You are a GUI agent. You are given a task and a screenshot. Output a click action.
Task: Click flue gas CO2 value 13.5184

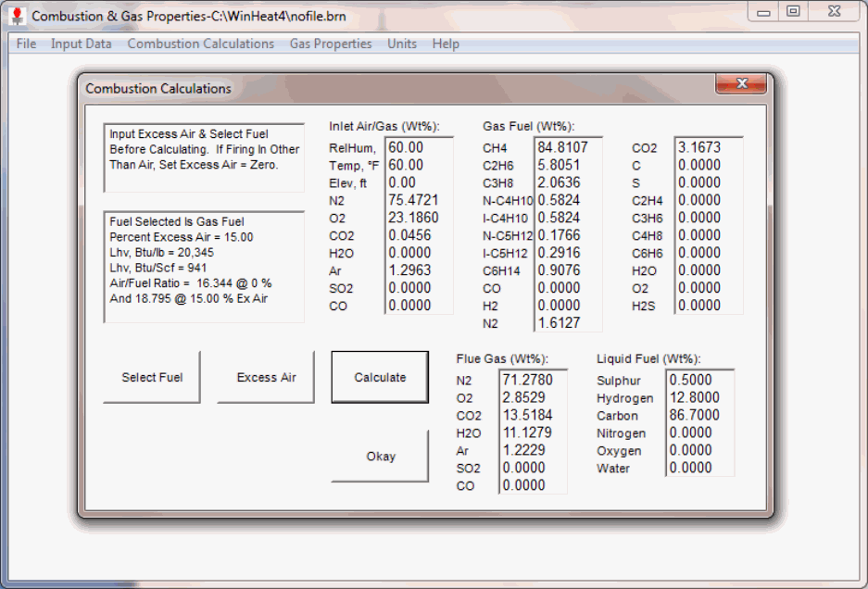pyautogui.click(x=534, y=415)
